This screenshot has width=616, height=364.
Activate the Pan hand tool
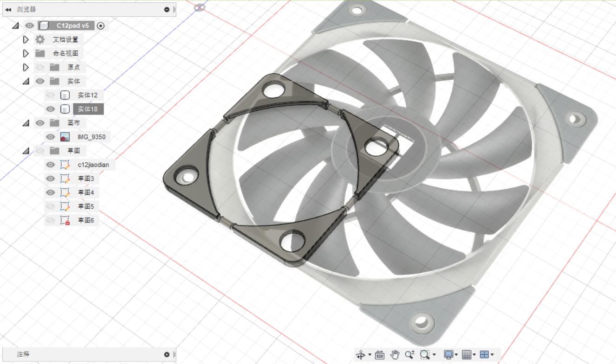click(395, 355)
